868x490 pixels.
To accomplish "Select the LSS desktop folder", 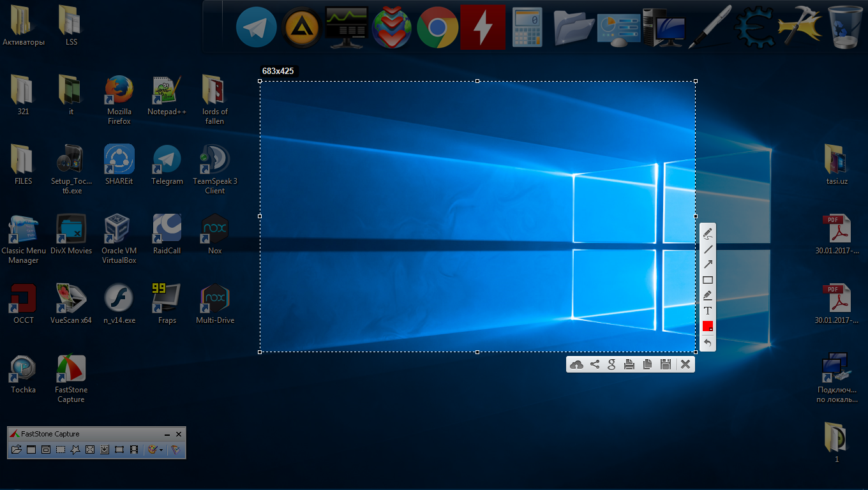I will coord(71,26).
